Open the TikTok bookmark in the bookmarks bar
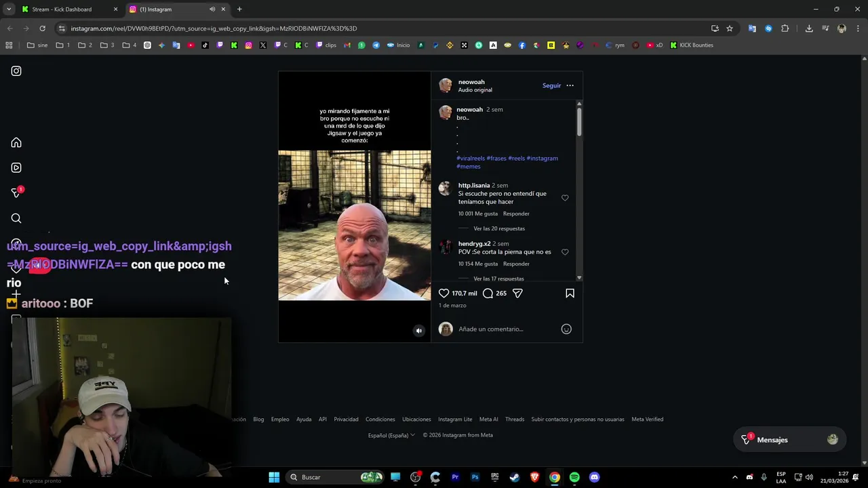This screenshot has height=488, width=868. click(x=205, y=45)
